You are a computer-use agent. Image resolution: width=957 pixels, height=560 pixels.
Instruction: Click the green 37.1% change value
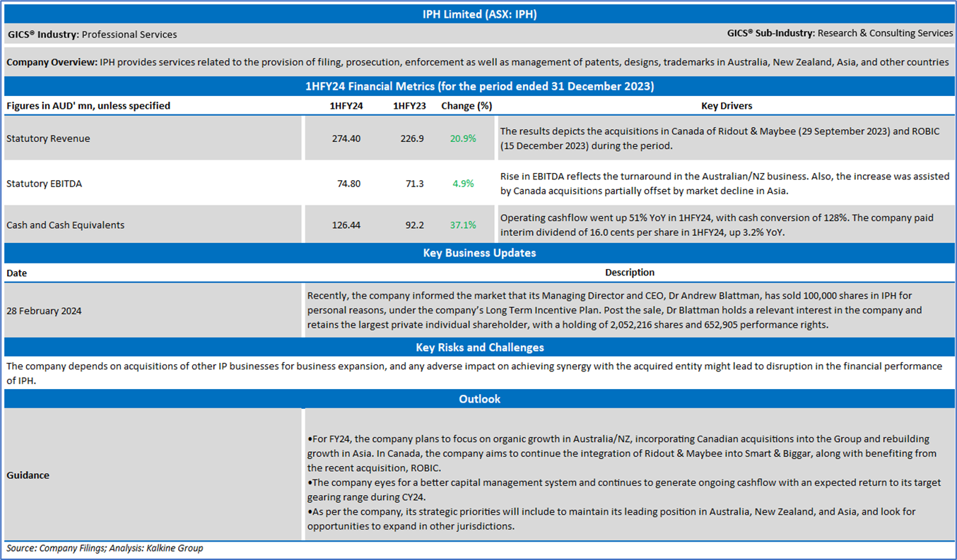(463, 225)
